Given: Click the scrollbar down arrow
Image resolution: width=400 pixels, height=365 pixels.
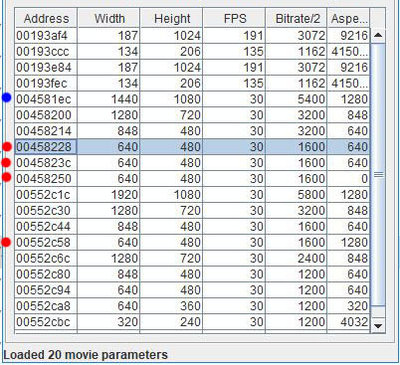Looking at the screenshot, I should 378,325.
